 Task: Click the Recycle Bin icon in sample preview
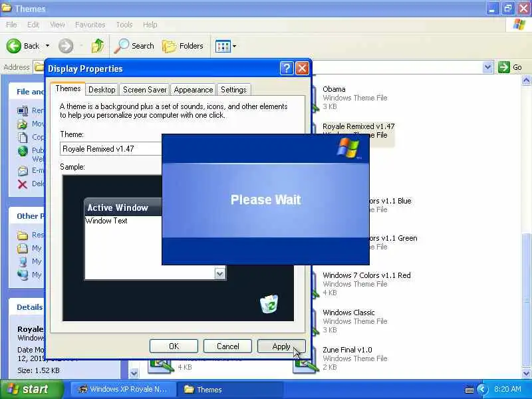269,304
